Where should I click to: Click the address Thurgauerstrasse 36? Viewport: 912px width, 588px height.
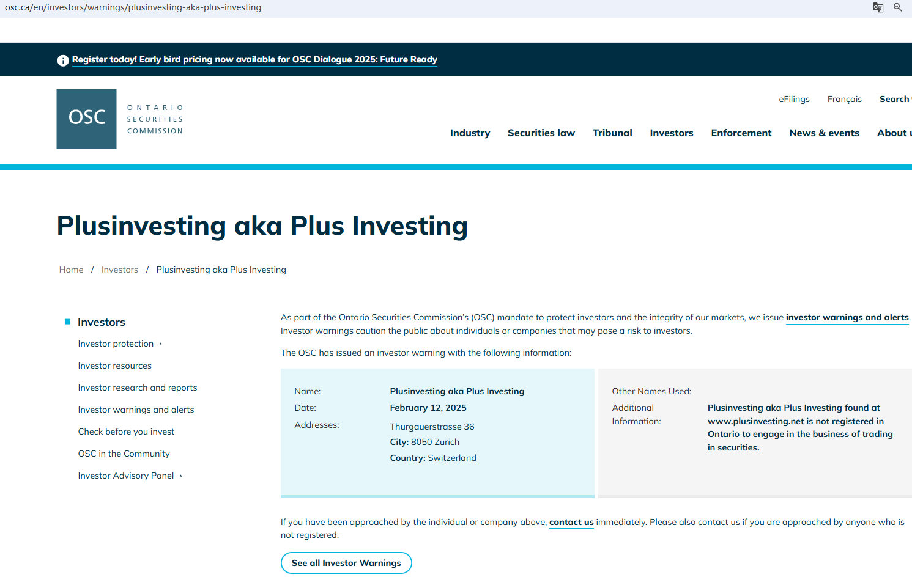432,427
